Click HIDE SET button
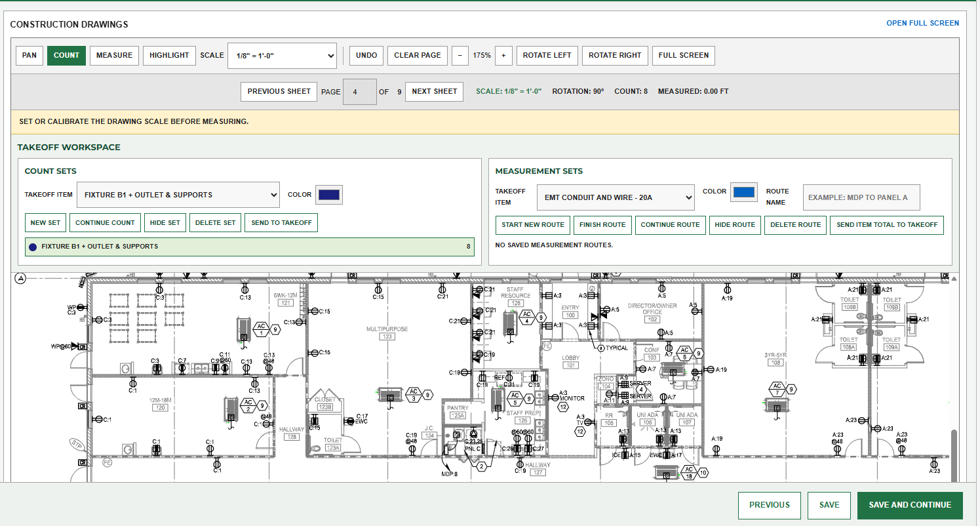Screen dimensions: 980x526 (165, 222)
